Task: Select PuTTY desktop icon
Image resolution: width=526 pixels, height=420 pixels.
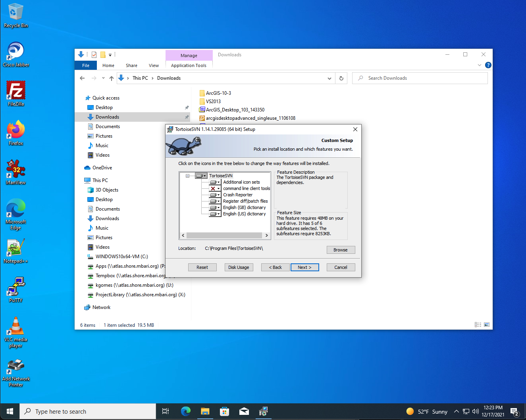Action: tap(16, 290)
